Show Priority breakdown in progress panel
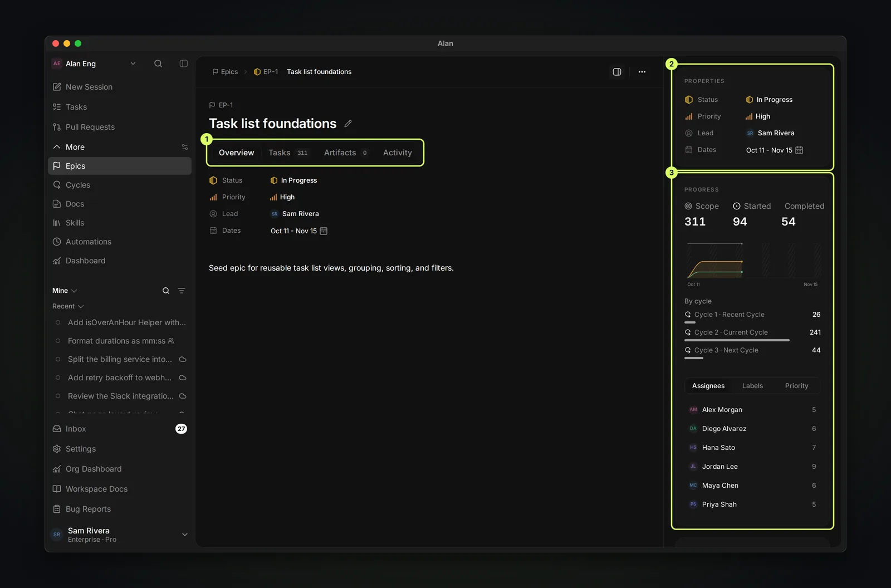This screenshot has width=891, height=588. coord(796,386)
